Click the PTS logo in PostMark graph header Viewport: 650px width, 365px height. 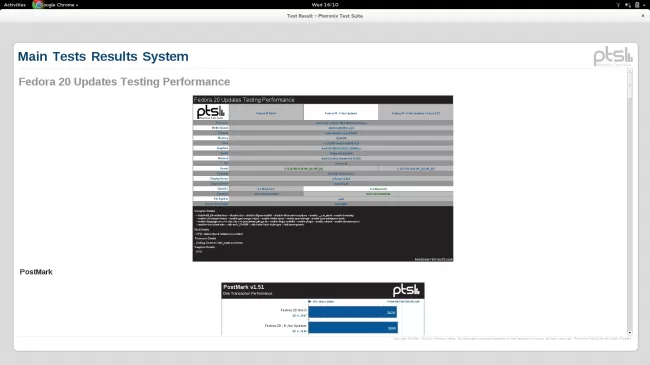click(x=406, y=290)
